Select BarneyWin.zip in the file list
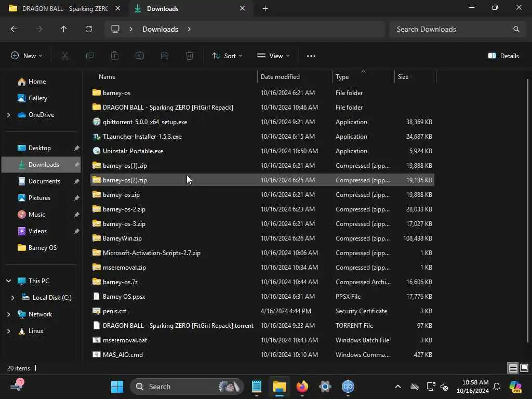 (x=262, y=238)
